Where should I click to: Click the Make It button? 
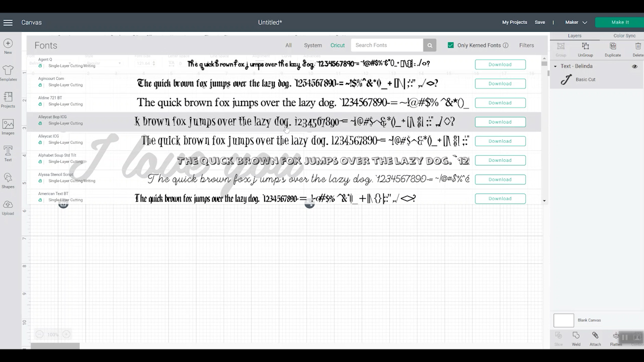620,23
